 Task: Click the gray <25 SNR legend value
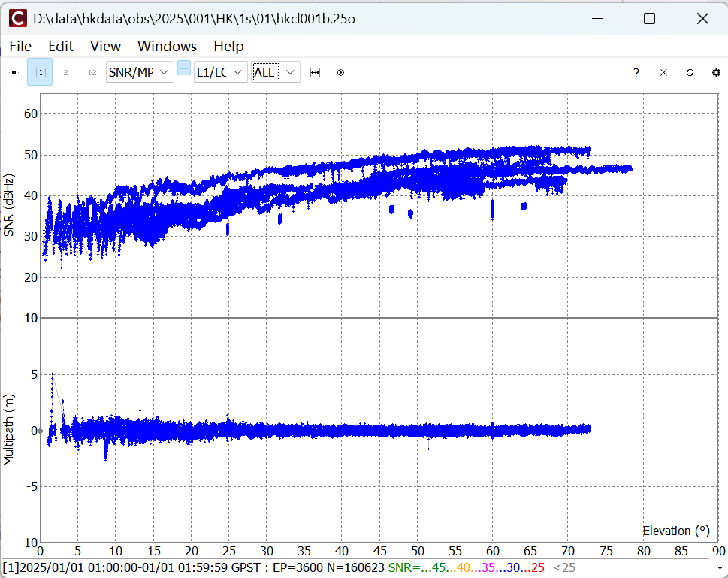(x=564, y=567)
